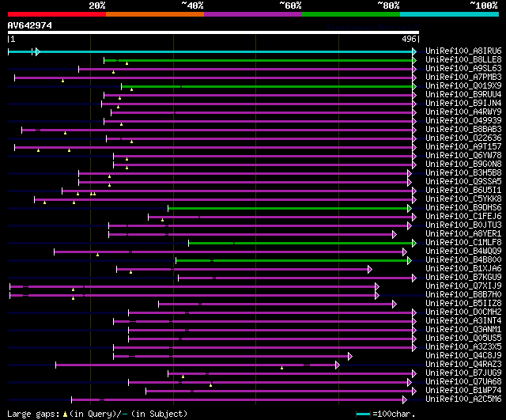Select the UniRef100_Q49939 label
This screenshot has height=420, width=506.
coord(463,121)
